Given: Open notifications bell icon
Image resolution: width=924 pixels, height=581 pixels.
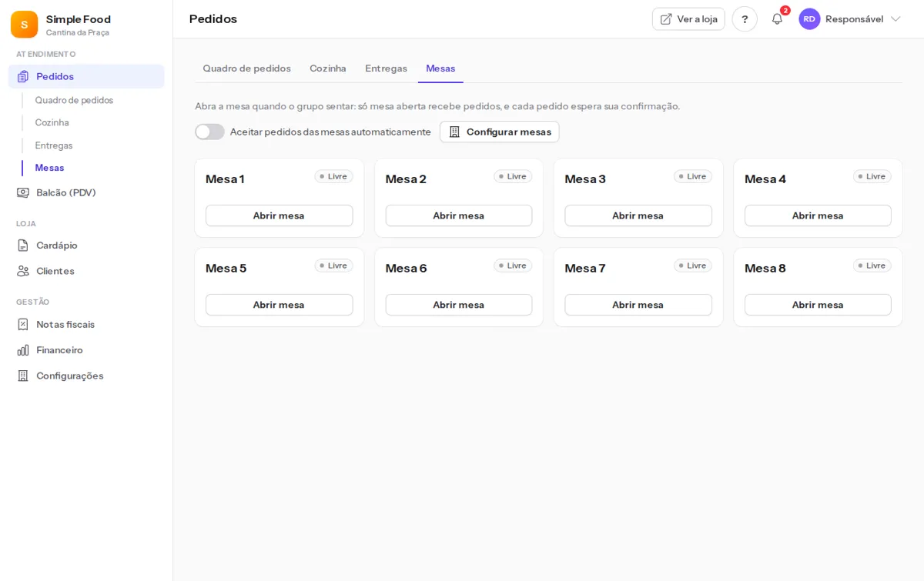Looking at the screenshot, I should tap(777, 19).
